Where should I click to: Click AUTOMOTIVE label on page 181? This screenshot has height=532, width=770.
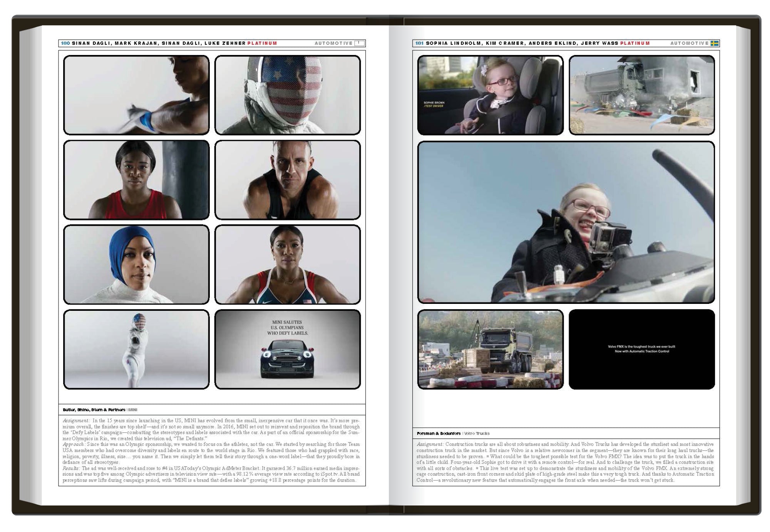pos(689,43)
